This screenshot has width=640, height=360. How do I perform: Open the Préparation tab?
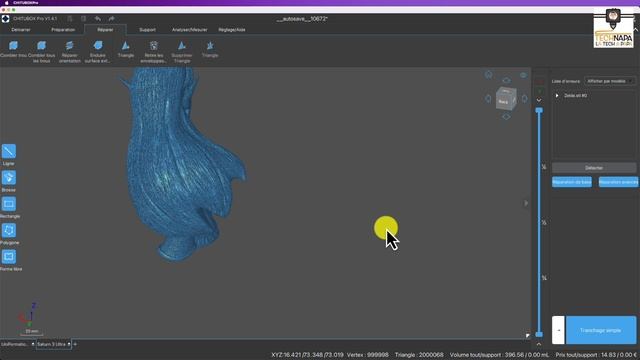63,30
